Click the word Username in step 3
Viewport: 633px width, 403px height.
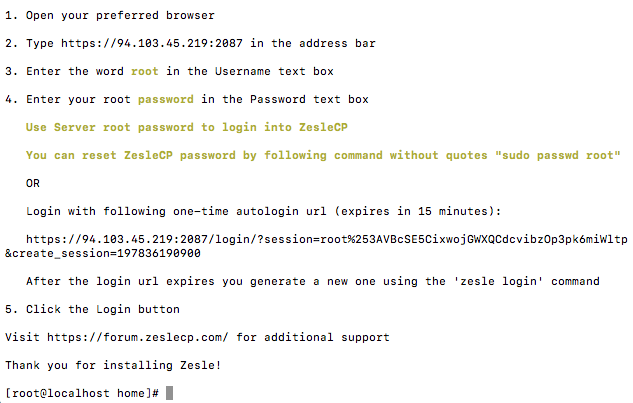coord(243,71)
